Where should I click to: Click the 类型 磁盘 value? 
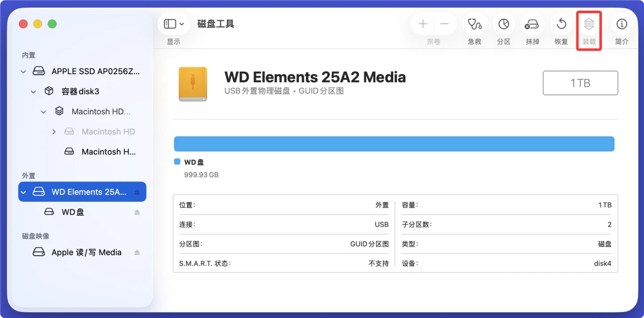605,244
